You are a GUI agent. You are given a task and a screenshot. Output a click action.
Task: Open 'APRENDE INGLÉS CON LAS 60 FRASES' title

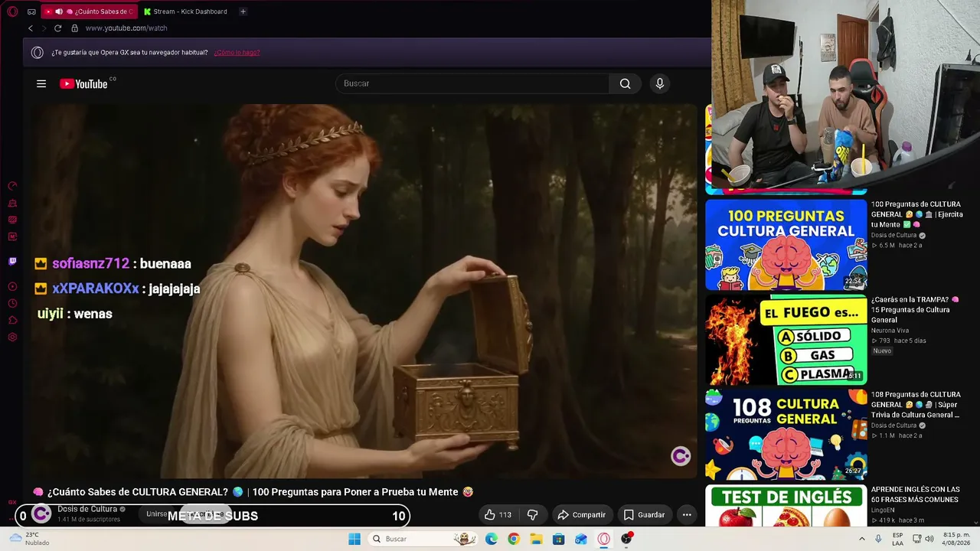coord(915,494)
